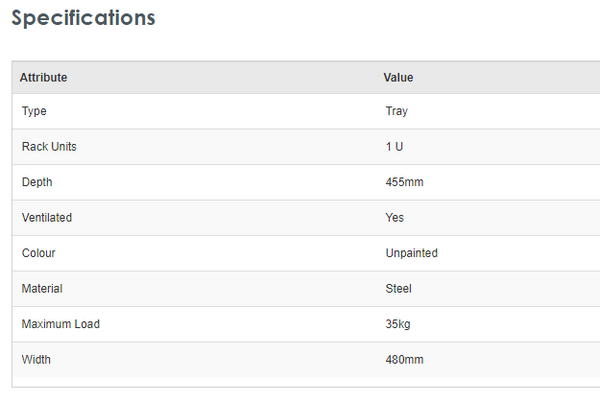Screen dimensions: 600x402
Task: Click the Specifications heading
Action: coord(83,18)
